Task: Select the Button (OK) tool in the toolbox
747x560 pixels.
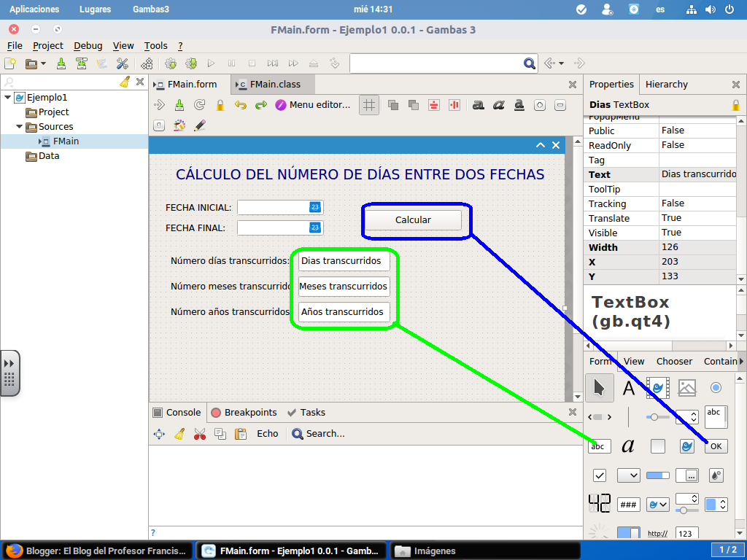Action: 716,446
